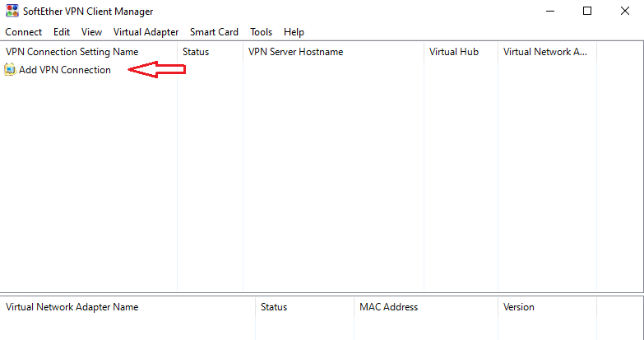Open the Smart Card menu
The width and height of the screenshot is (644, 340).
tap(214, 32)
